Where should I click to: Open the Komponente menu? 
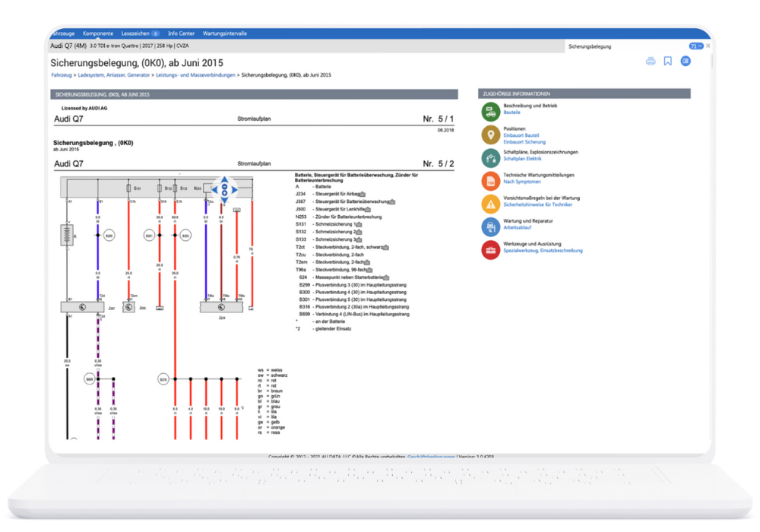98,33
